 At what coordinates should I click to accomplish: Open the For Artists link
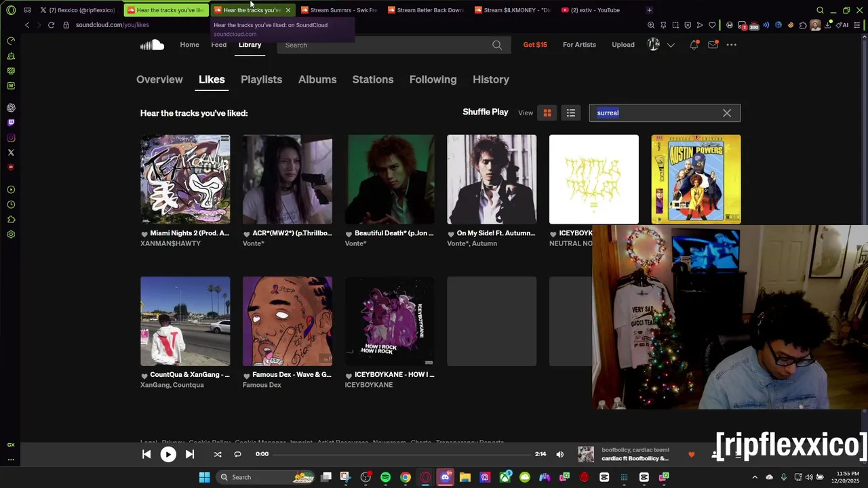pos(579,45)
